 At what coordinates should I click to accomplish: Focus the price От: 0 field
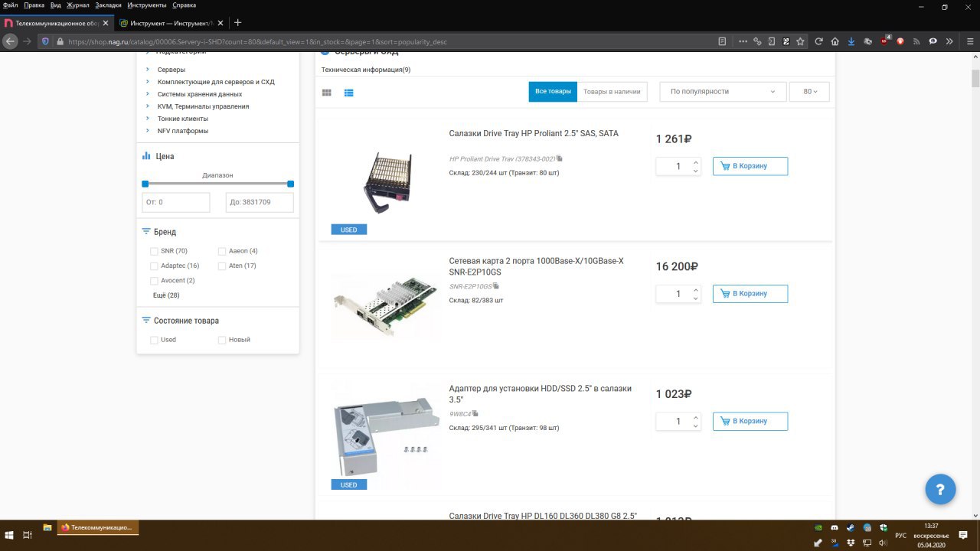tap(176, 202)
